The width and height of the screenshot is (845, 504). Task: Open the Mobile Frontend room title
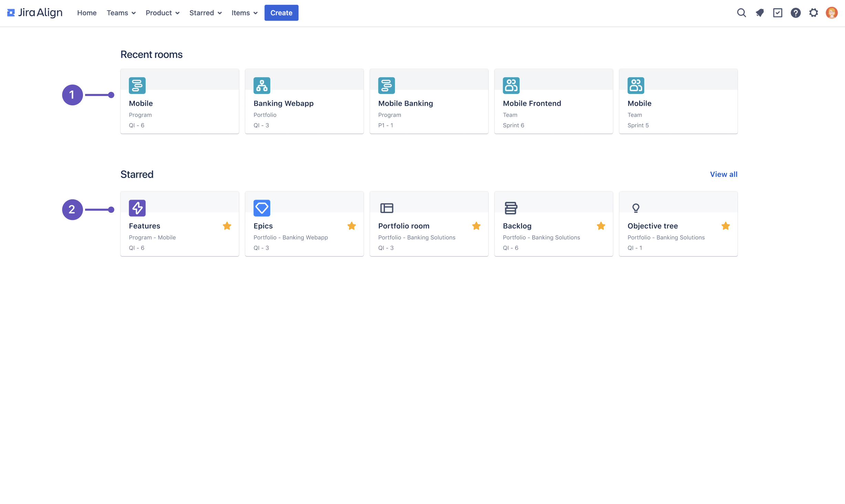click(532, 103)
